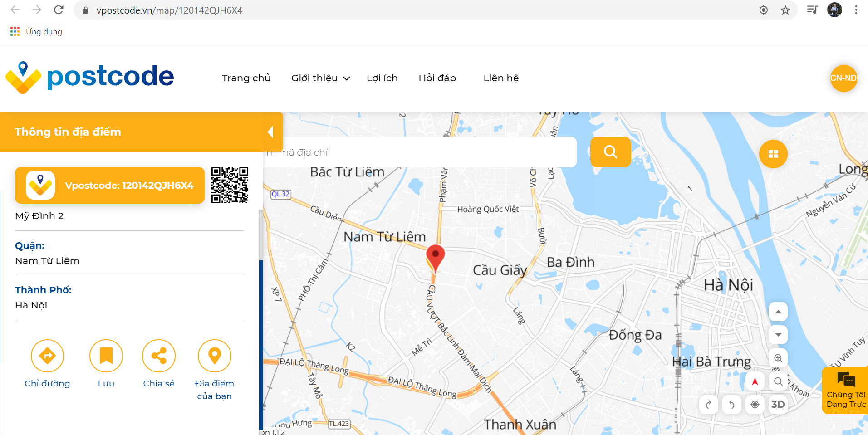Image resolution: width=868 pixels, height=435 pixels.
Task: Click the Chia sẻ label
Action: click(x=159, y=383)
